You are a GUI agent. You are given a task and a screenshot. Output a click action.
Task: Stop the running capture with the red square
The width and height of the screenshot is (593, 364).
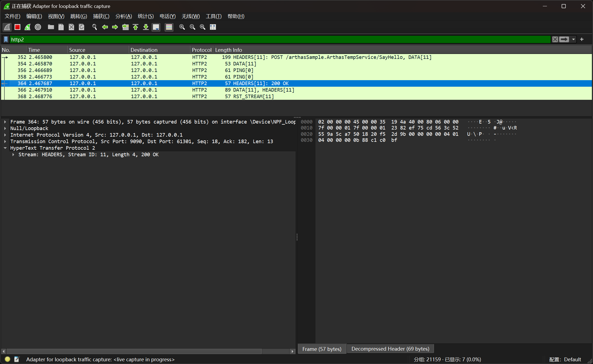(17, 27)
